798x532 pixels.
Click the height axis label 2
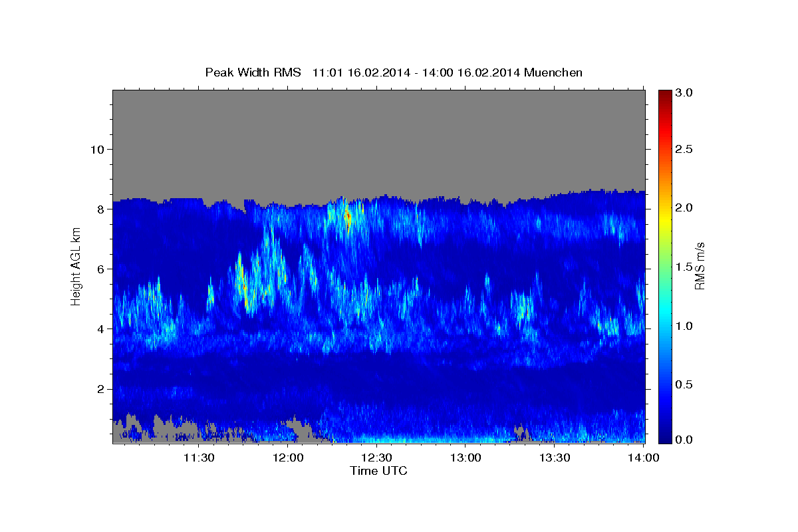[x=100, y=389]
